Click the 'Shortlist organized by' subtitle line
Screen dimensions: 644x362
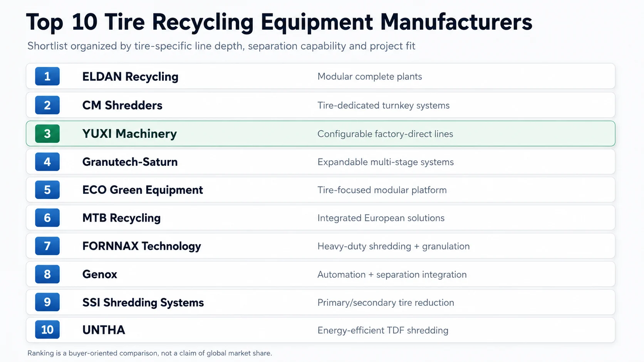click(221, 46)
